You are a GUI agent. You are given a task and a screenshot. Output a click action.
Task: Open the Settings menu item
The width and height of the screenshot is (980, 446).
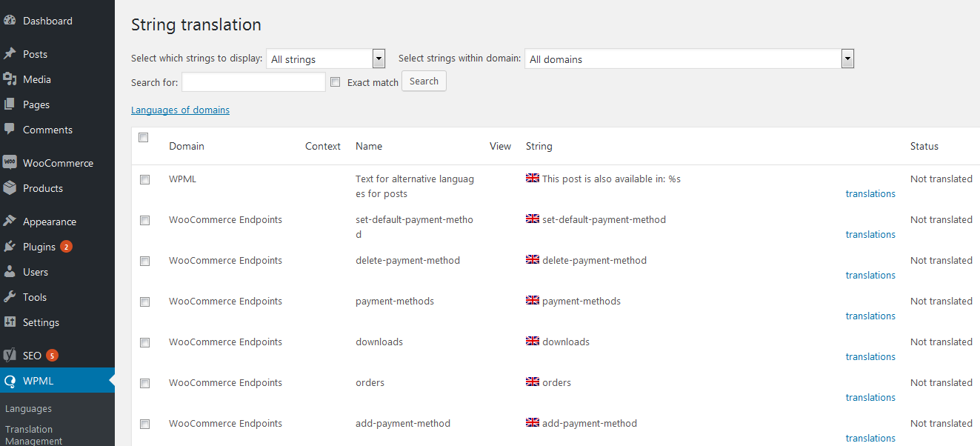(x=41, y=322)
